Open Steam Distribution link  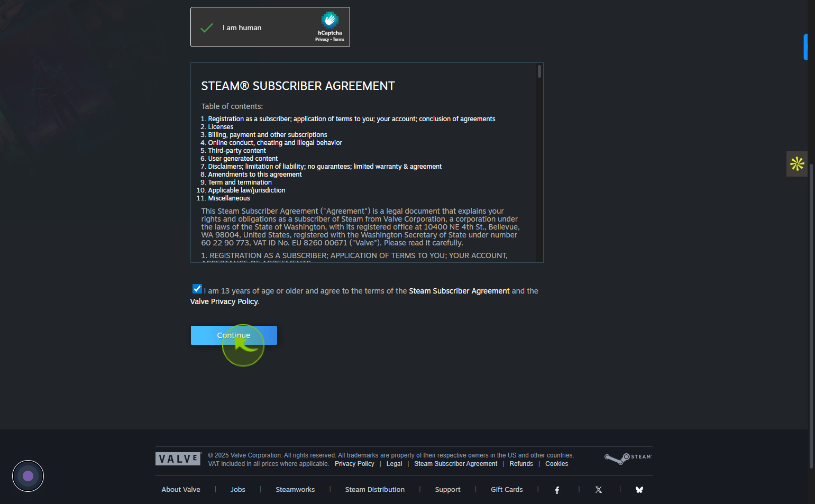(x=375, y=490)
